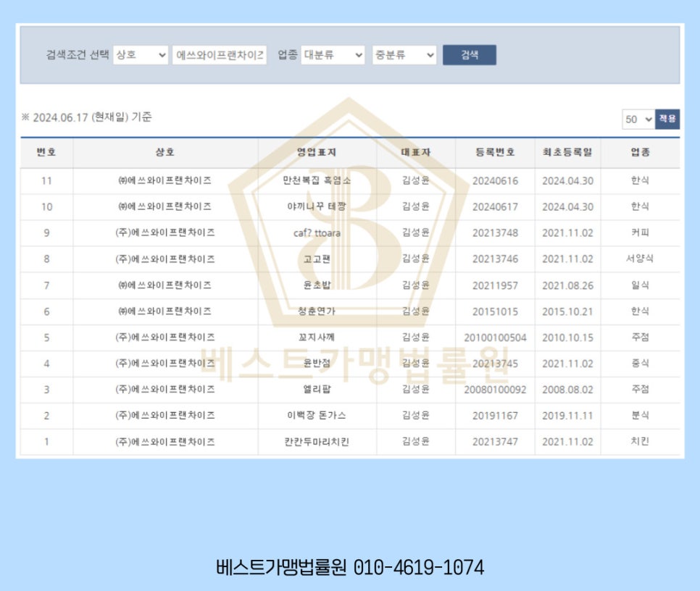This screenshot has height=591, width=700.
Task: Click the 에쓰와이프랜차이즈 search input field
Action: click(x=220, y=55)
